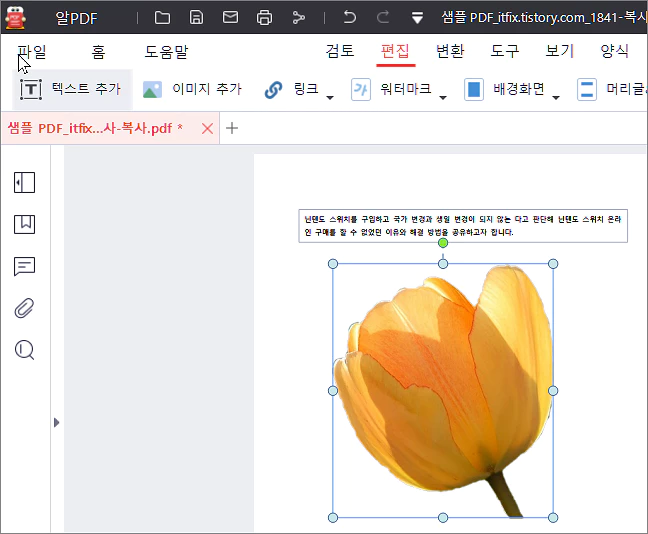Redo the last undone action

(383, 17)
